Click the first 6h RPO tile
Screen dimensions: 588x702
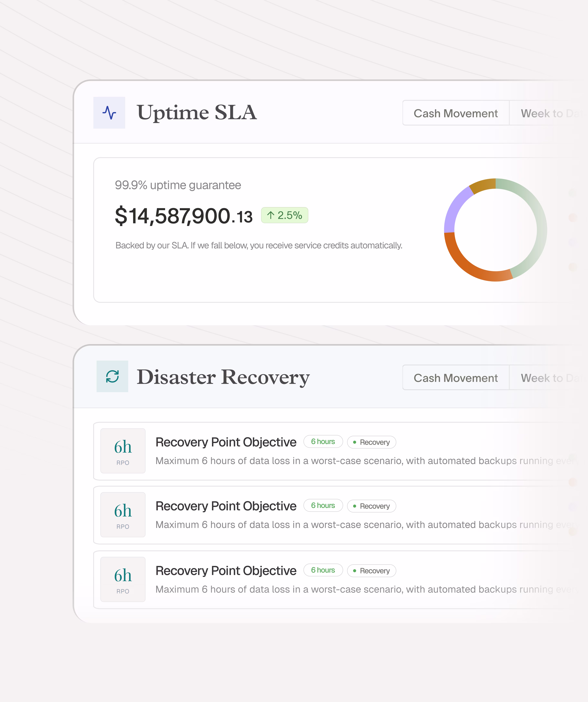(123, 451)
